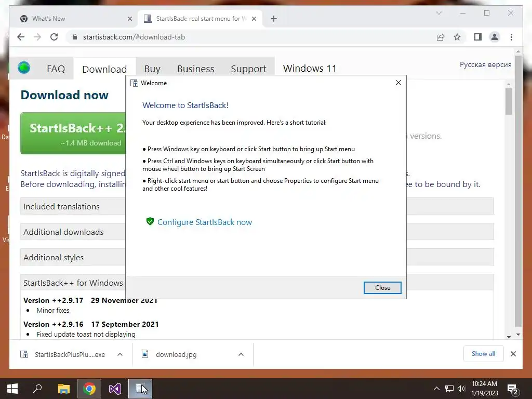Screen dimensions: 532x399
Task: Open Visual Studio from taskbar
Action: [x=115, y=389]
